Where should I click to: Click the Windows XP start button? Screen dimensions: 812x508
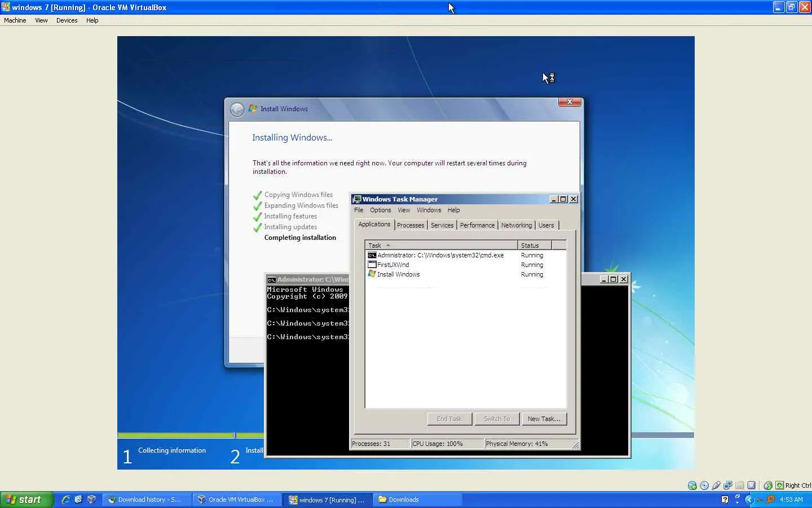click(x=27, y=500)
